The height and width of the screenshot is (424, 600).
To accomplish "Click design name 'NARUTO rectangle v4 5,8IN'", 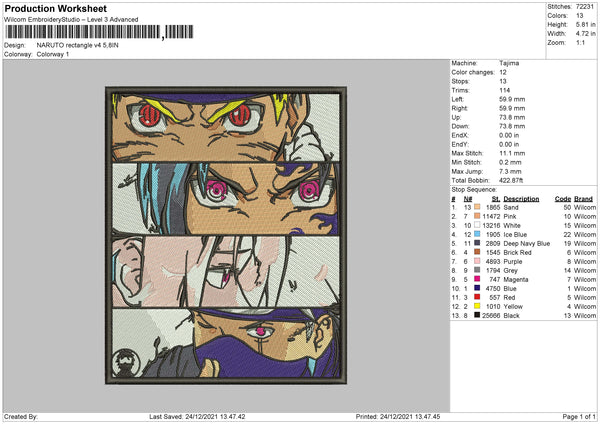I will tap(77, 45).
